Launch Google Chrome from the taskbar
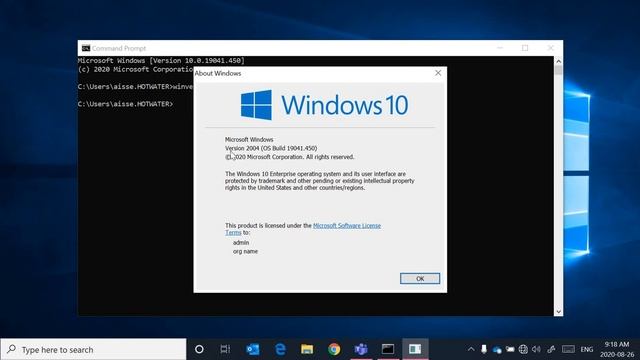640x360 pixels. pos(334,349)
